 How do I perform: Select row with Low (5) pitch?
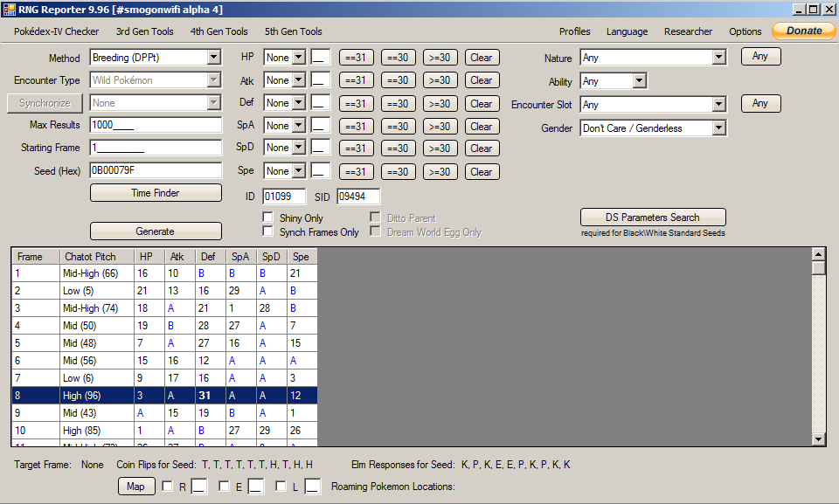(165, 291)
